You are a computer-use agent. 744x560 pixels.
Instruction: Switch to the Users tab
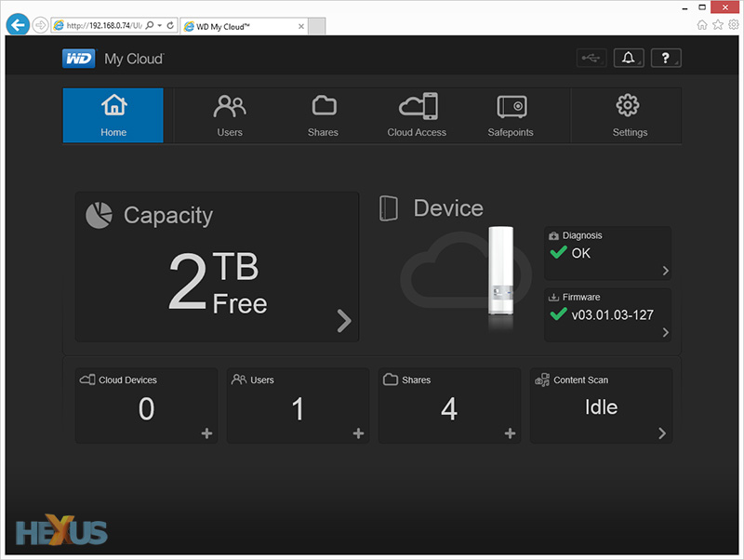[x=230, y=115]
